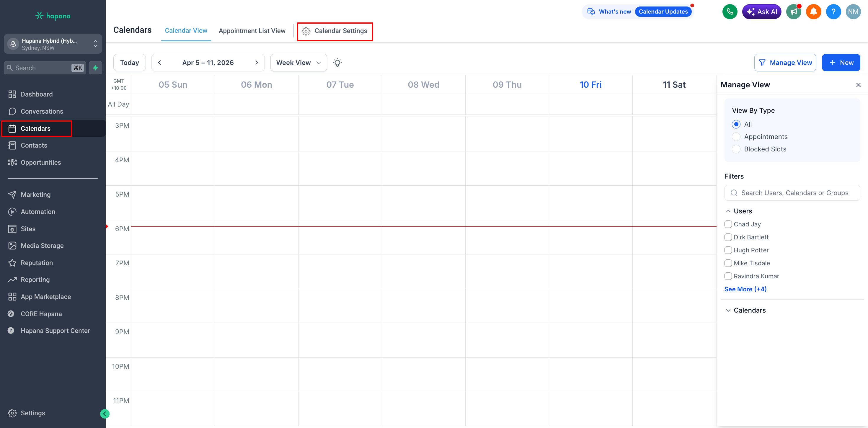Click the Today button

129,63
